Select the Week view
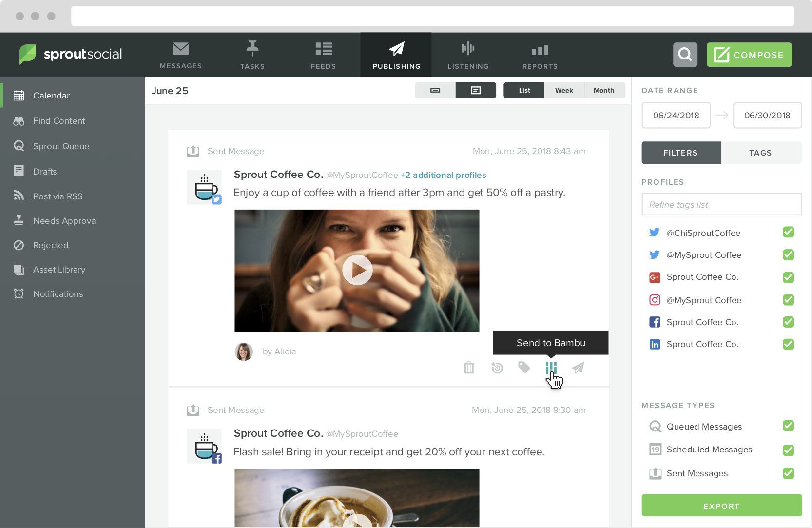812x528 pixels. (x=564, y=90)
